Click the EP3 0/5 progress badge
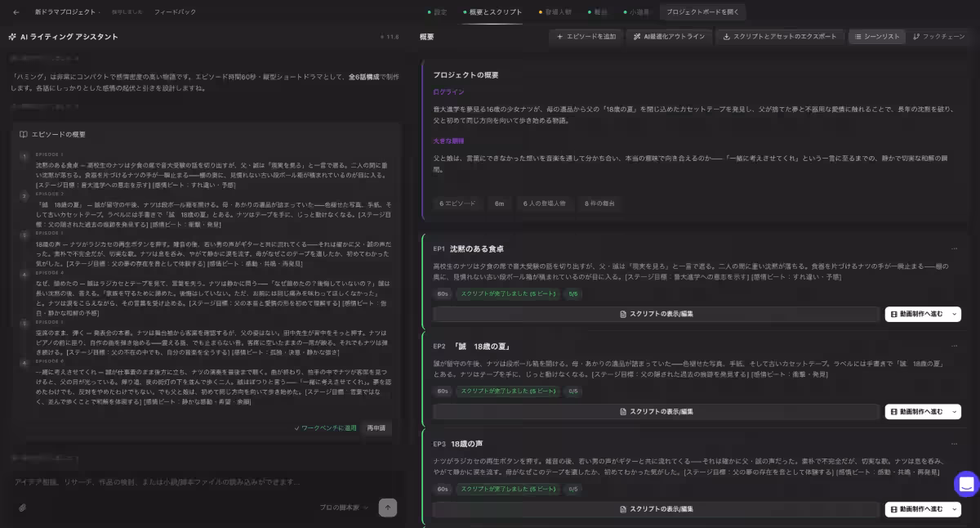 [x=573, y=489]
